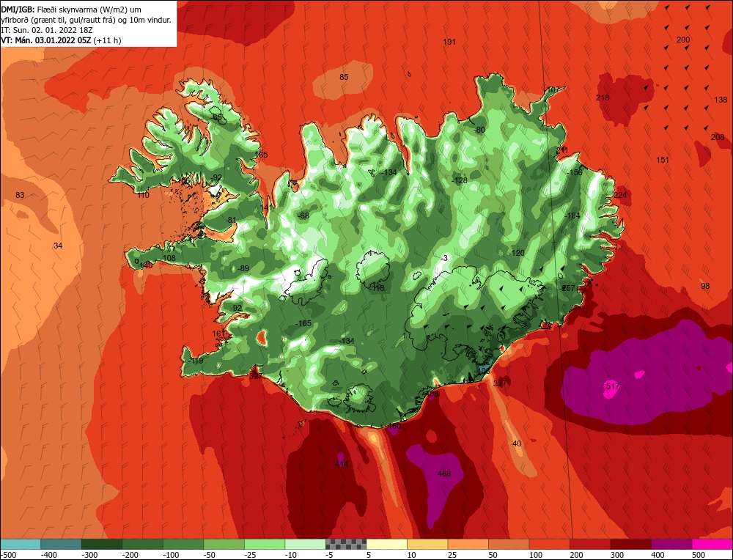Click the value 110 by the Westfjords coast

(x=143, y=196)
